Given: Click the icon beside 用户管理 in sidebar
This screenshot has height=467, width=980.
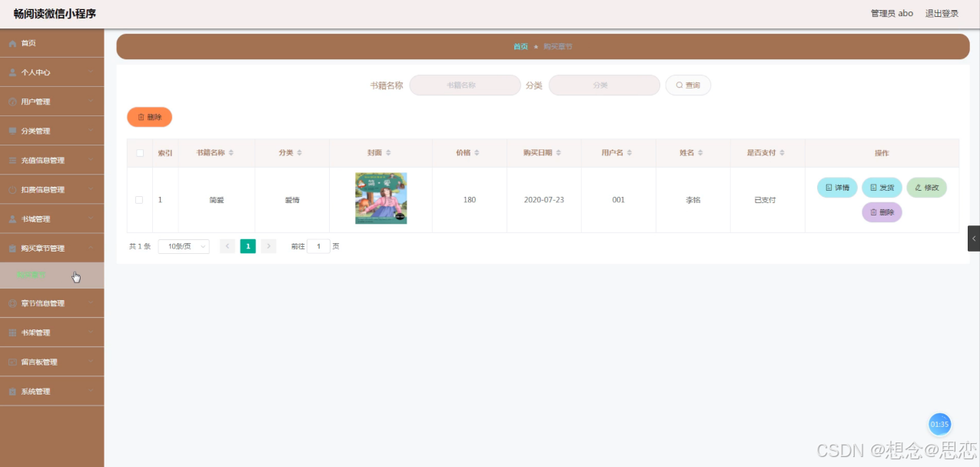Looking at the screenshot, I should 12,102.
